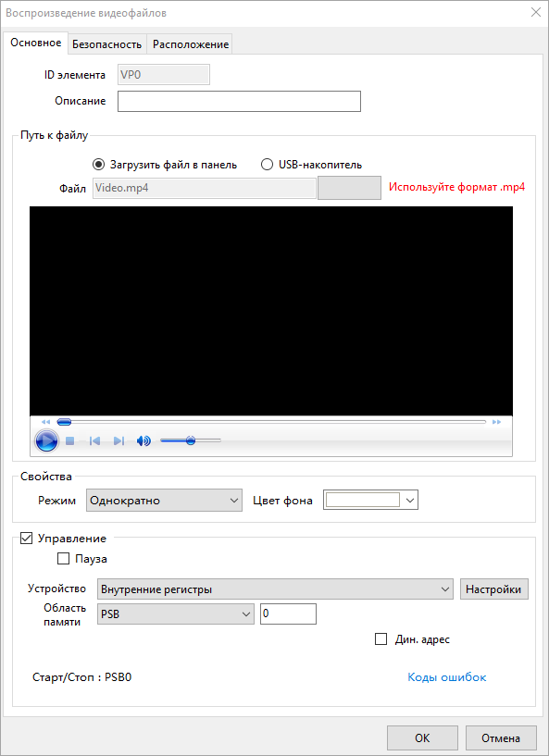
Task: Click the Настройки button
Action: pyautogui.click(x=494, y=589)
